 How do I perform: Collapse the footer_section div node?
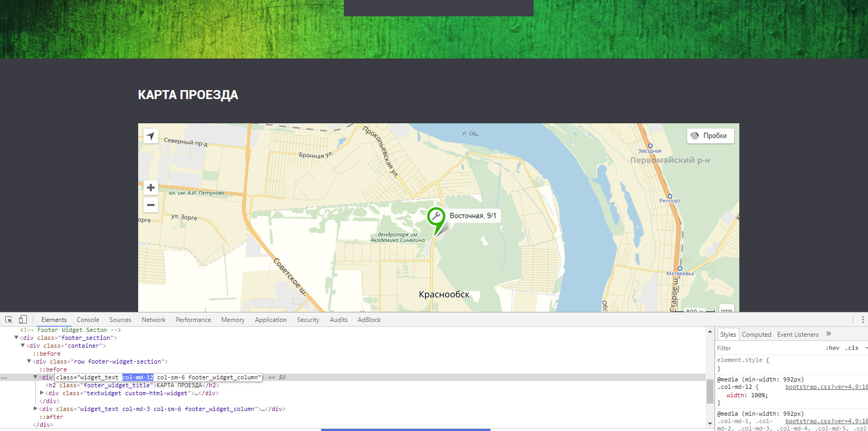(x=16, y=338)
